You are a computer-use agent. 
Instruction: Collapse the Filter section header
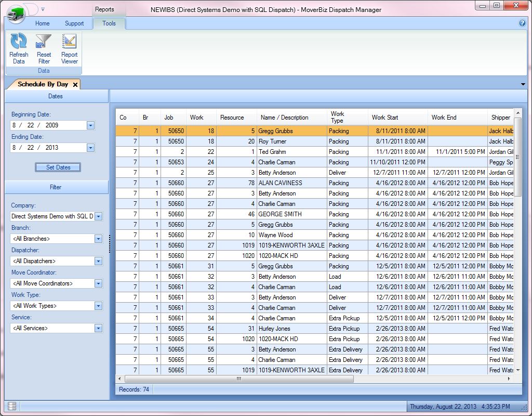[56, 187]
